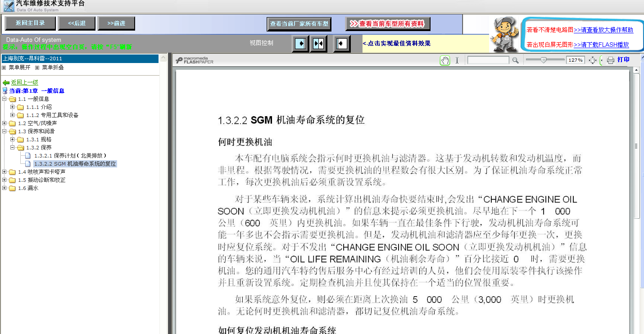The image size is (644, 334).
Task: Collapse the 1.1 一般信息 node
Action: 5,99
